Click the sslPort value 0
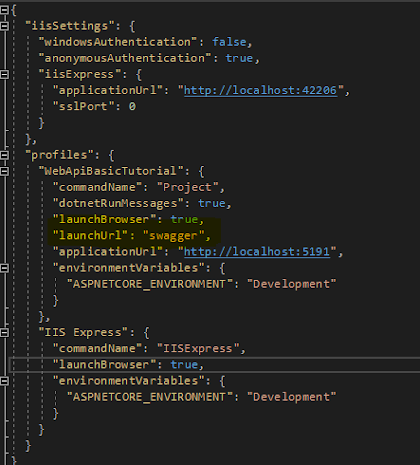The height and width of the screenshot is (465, 420). coord(132,107)
